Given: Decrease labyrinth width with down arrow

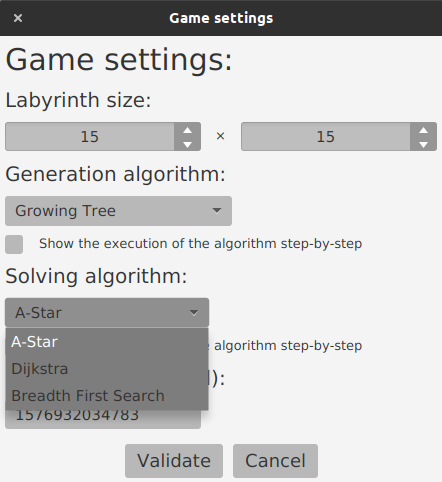Looking at the screenshot, I should click(187, 144).
